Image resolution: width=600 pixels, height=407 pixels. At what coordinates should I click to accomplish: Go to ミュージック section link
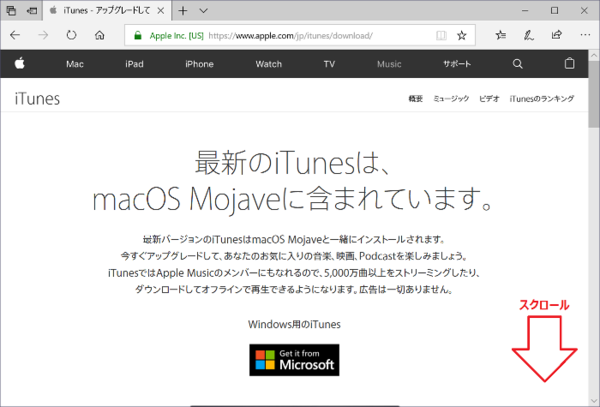coord(451,99)
